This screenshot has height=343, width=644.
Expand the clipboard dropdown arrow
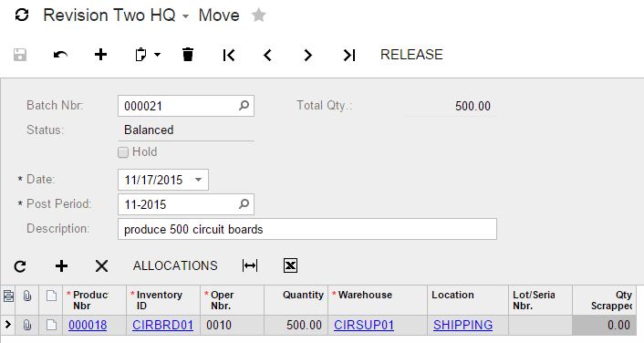point(157,55)
